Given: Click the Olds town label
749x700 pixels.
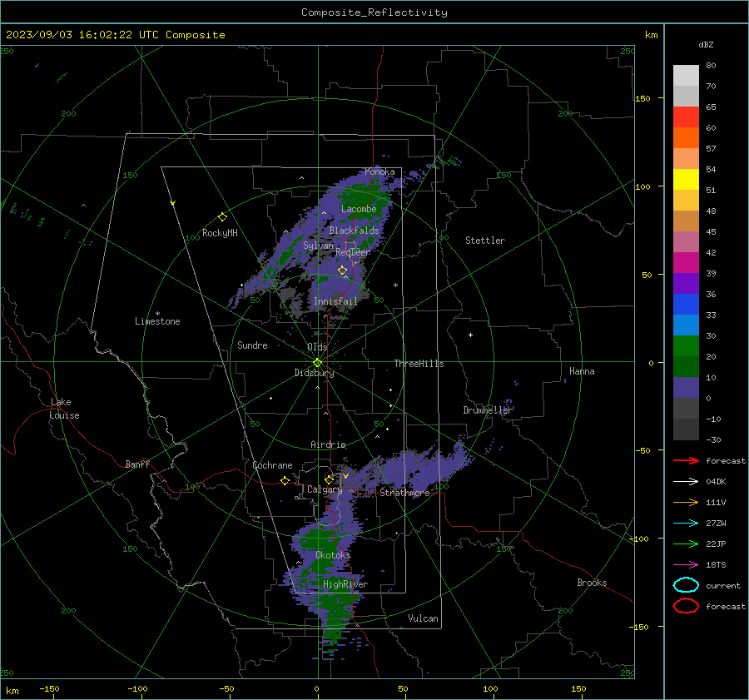Looking at the screenshot, I should coord(317,347).
